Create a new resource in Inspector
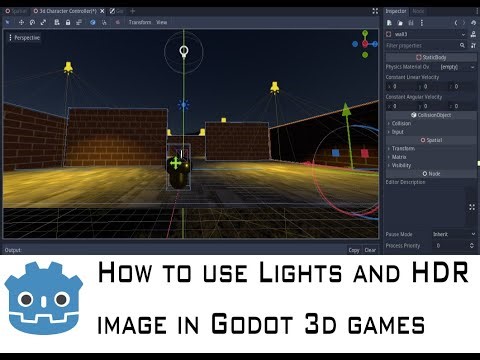This screenshot has width=480, height=360. coord(389,23)
